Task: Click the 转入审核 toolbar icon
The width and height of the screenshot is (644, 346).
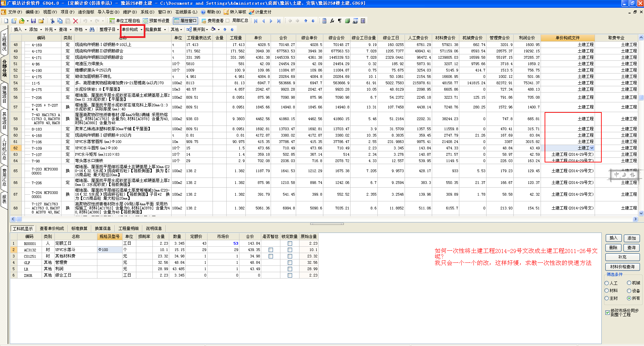Action: tap(235, 12)
